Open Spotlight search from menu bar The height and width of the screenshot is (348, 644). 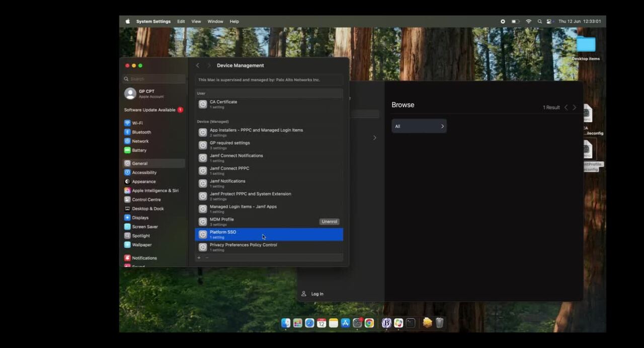point(539,22)
